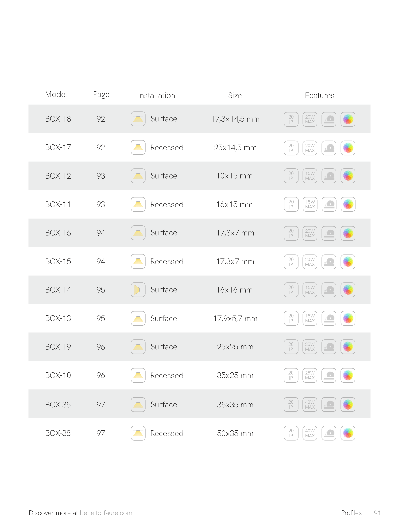Click the 40W MAX icon for BOX-35
The image size is (399, 532).
(310, 405)
